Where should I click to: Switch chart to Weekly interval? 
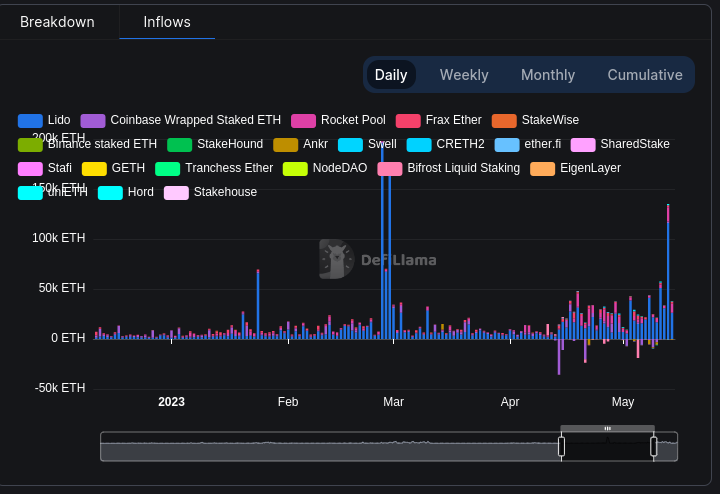464,75
